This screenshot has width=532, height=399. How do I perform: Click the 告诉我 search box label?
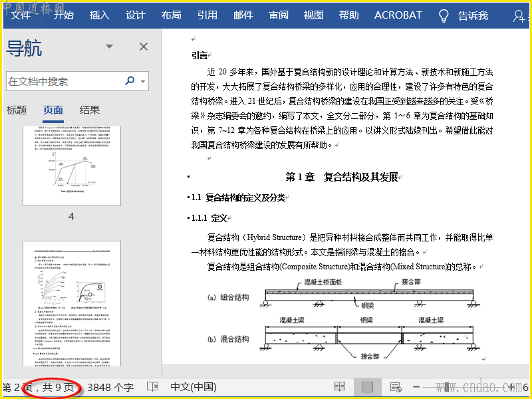[473, 15]
